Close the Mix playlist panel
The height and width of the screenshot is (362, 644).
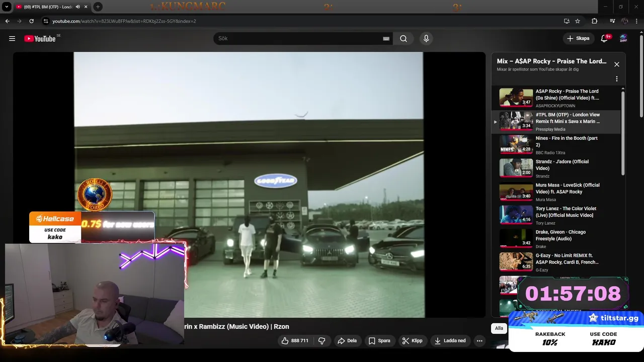pyautogui.click(x=617, y=64)
